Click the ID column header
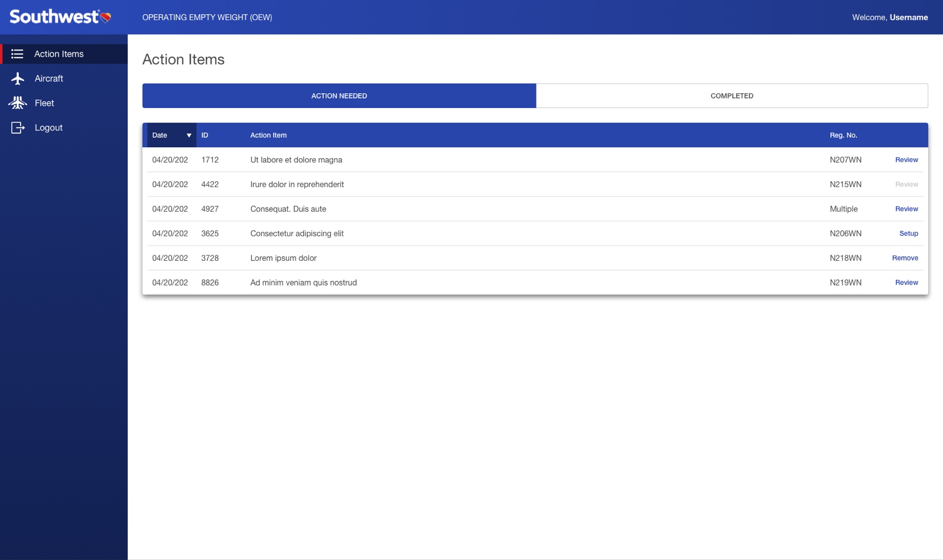Viewport: 943px width, 560px height. tap(205, 136)
